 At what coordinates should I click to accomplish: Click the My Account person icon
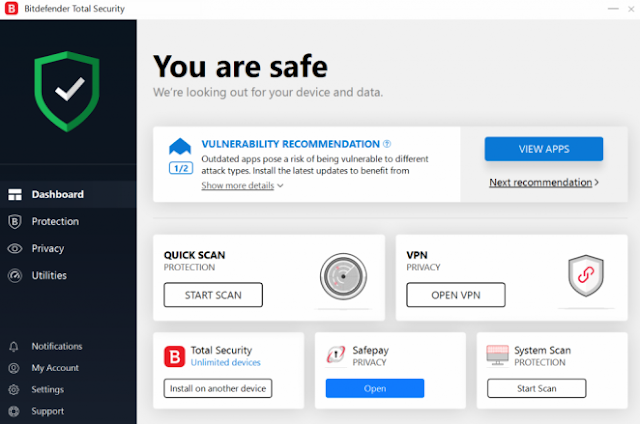(x=14, y=368)
